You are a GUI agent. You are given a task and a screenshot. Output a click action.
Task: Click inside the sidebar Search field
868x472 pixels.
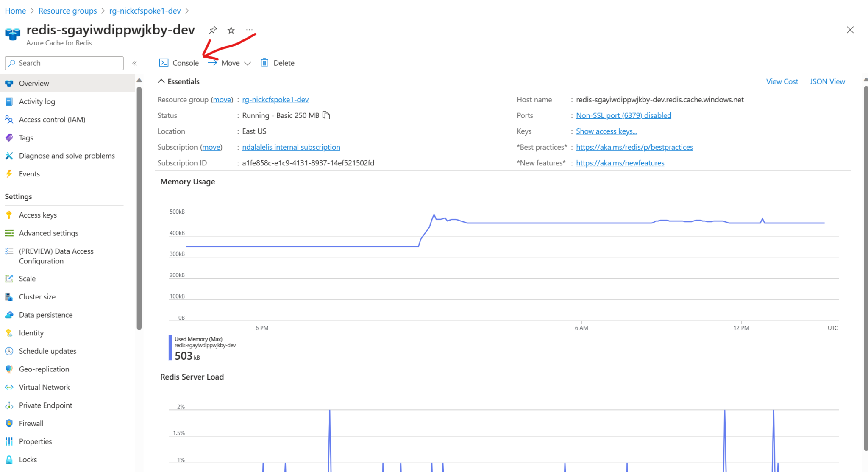coord(64,63)
